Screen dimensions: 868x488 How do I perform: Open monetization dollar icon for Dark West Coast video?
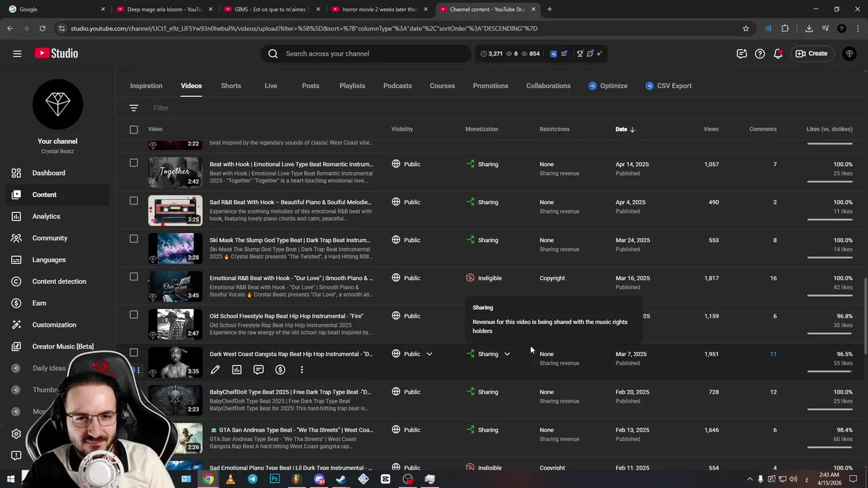[280, 369]
